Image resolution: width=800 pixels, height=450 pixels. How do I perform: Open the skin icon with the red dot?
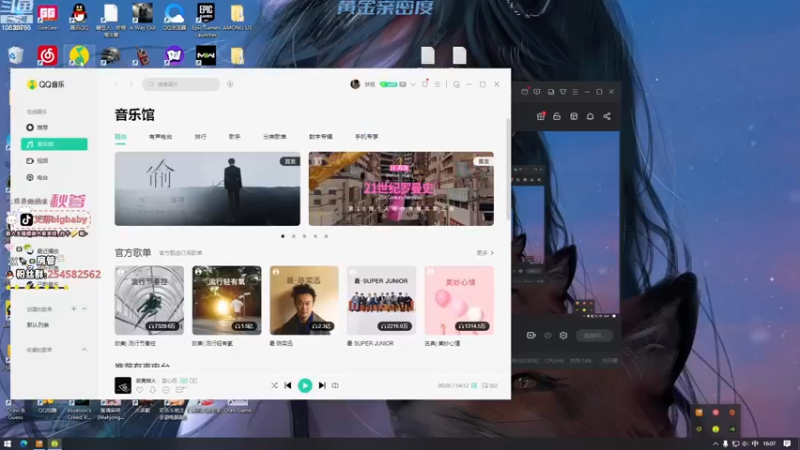[x=425, y=84]
